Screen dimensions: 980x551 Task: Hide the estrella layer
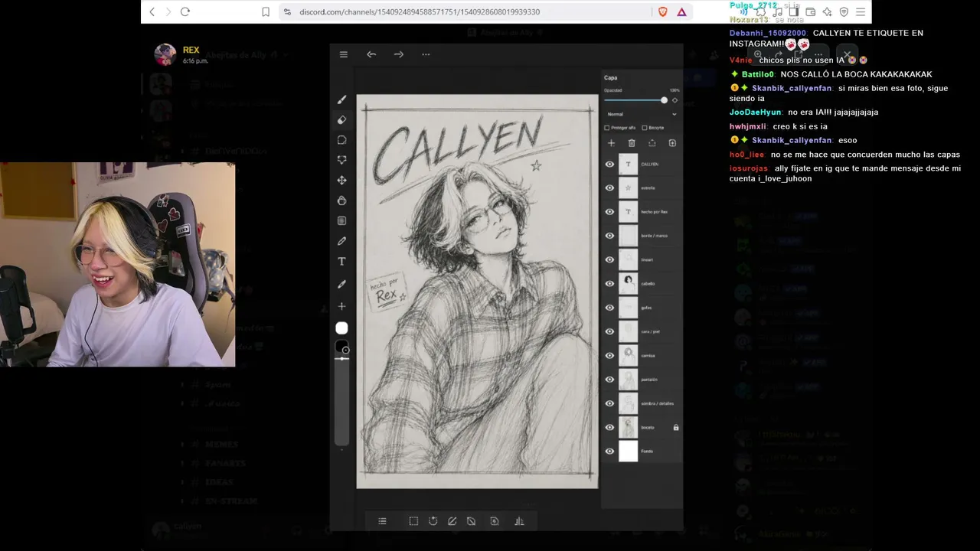(609, 187)
